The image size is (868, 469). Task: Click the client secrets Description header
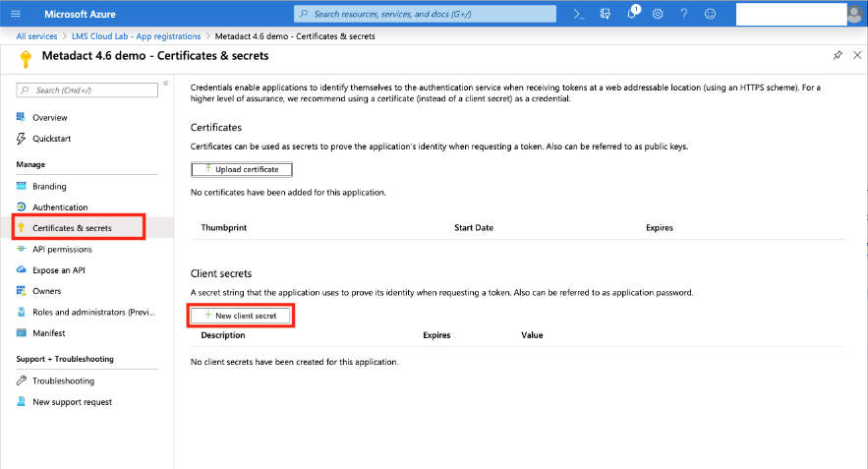tap(223, 335)
